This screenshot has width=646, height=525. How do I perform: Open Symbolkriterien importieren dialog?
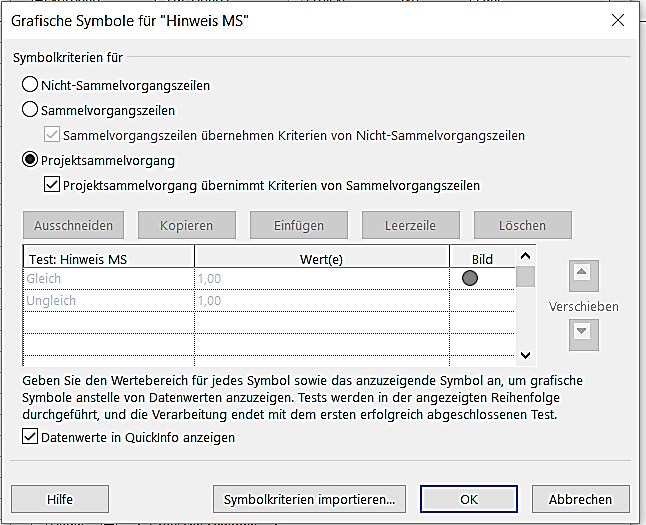309,498
